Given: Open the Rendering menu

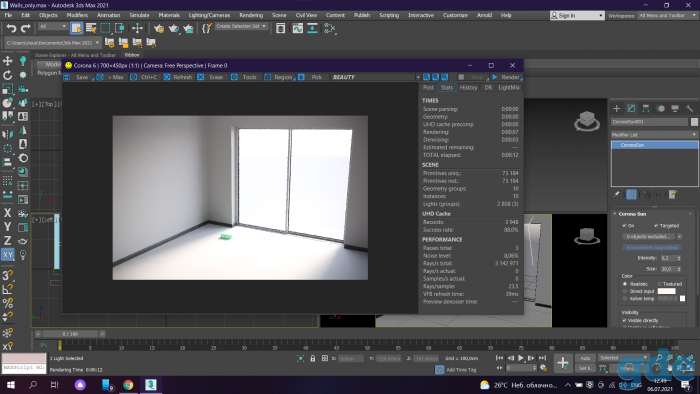Looking at the screenshot, I should click(x=251, y=15).
